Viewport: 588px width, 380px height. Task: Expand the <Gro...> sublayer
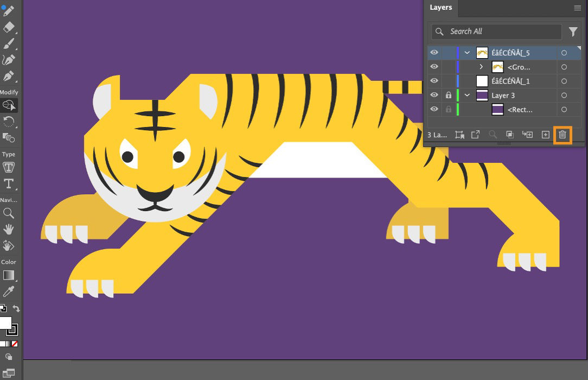tap(481, 67)
